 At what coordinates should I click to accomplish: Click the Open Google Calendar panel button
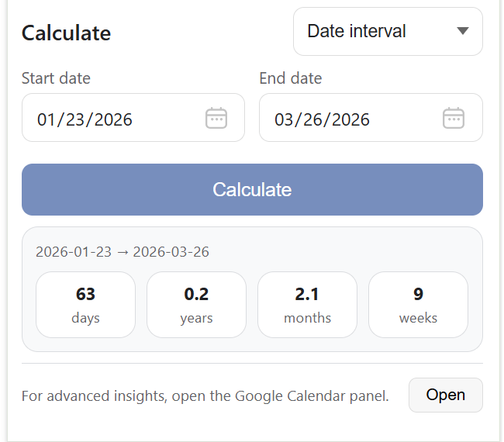(445, 395)
